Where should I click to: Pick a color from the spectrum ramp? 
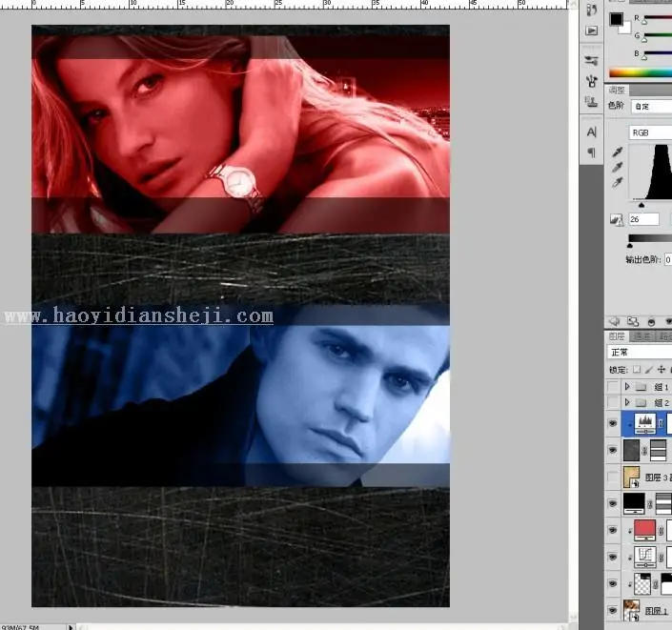pos(641,72)
